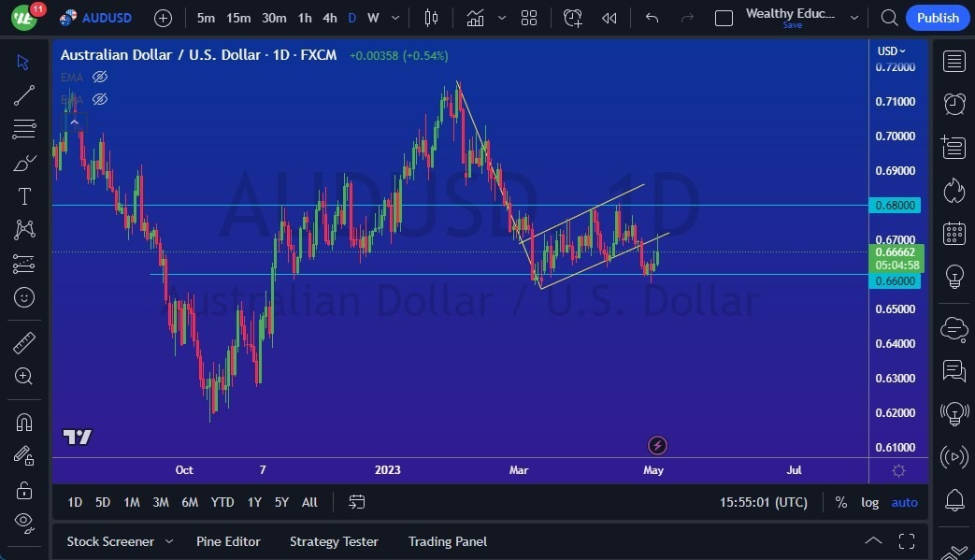Select the Measure ruler tool
Screen dimensions: 975x560
click(x=23, y=342)
